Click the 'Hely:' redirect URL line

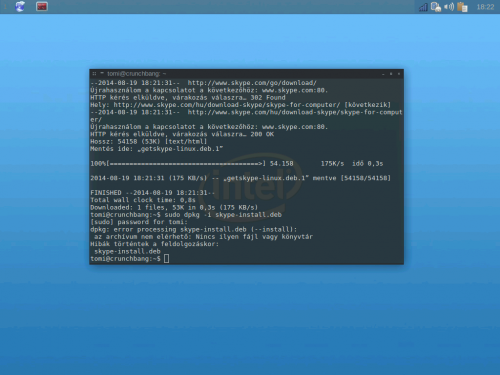point(240,105)
